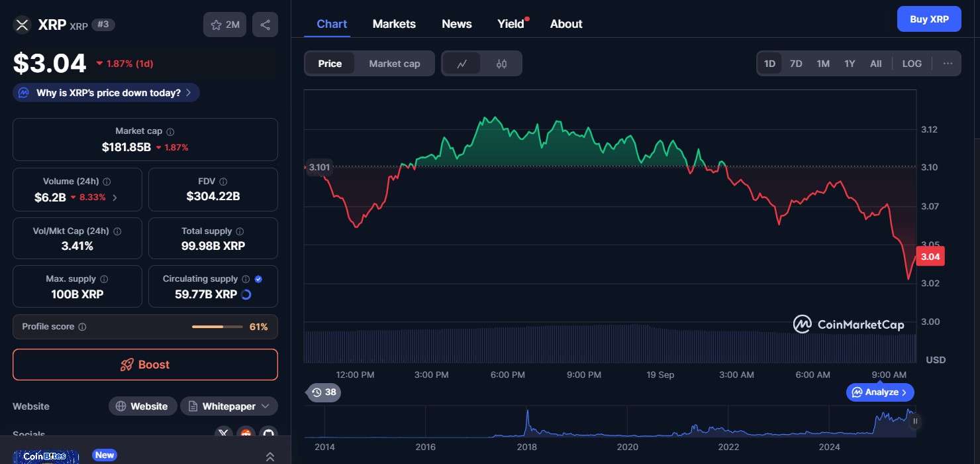Viewport: 980px width, 464px height.
Task: Click the circulating supply progress ring
Action: point(246,294)
